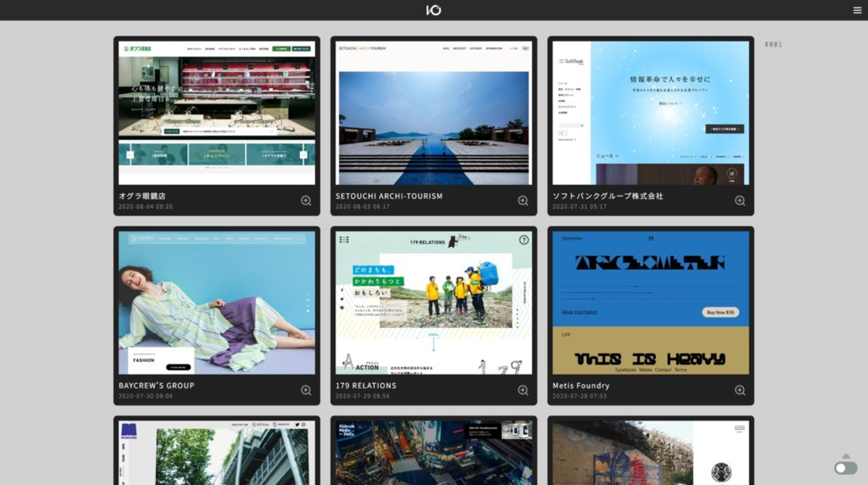Image resolution: width=868 pixels, height=485 pixels.
Task: Click the IO logo in the top bar
Action: point(433,10)
